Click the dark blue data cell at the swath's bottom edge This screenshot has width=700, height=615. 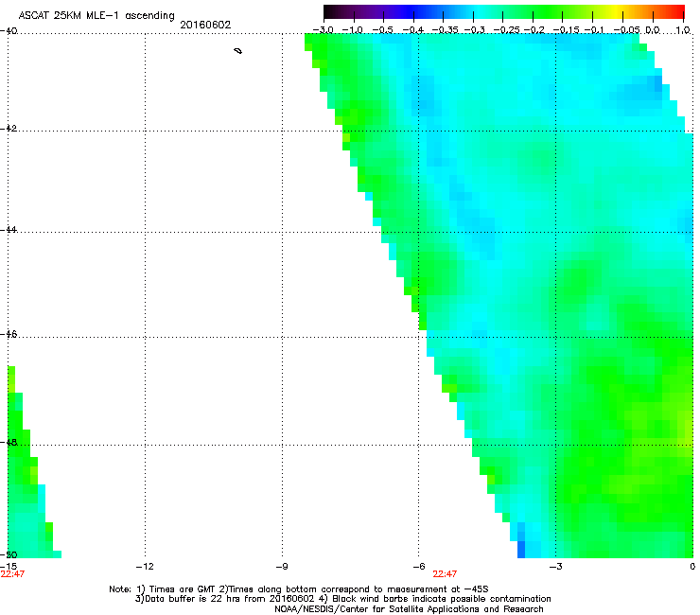click(x=521, y=550)
